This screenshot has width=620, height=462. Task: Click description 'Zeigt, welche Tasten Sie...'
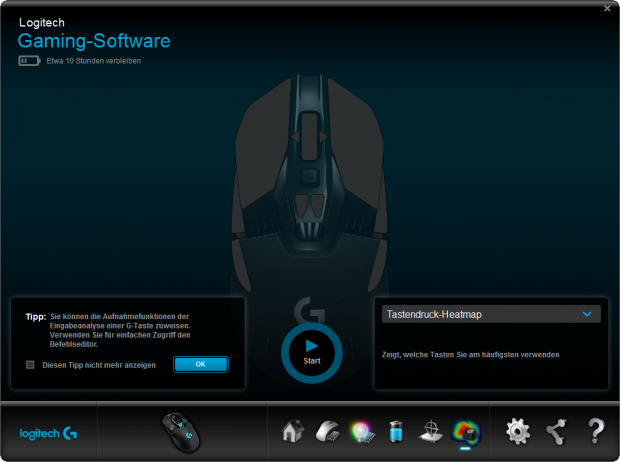coord(471,355)
